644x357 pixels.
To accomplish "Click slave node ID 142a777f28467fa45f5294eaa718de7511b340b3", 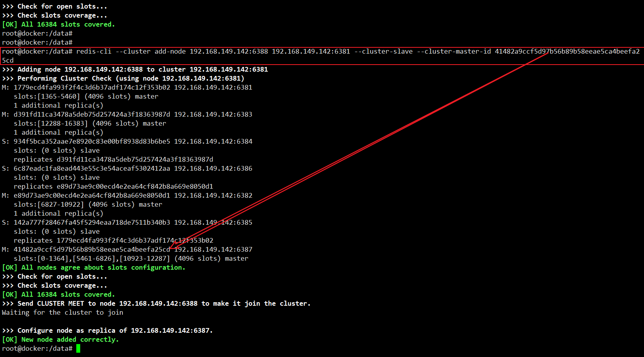I will [92, 222].
